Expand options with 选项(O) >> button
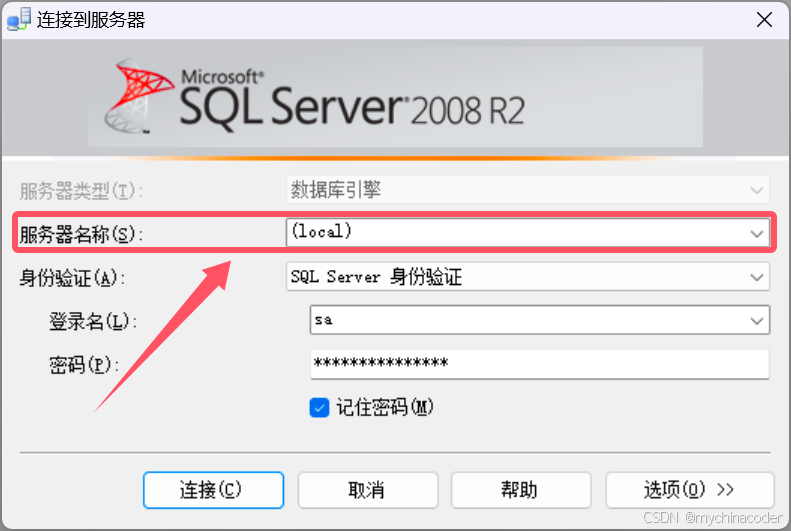This screenshot has height=531, width=791. tap(690, 490)
